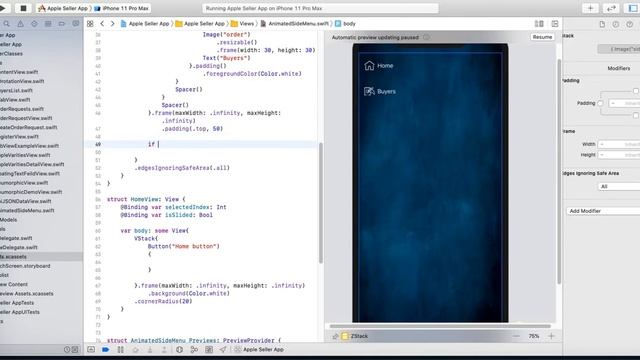This screenshot has width=640, height=360.
Task: Open the report navigator icon
Action: 76,24
